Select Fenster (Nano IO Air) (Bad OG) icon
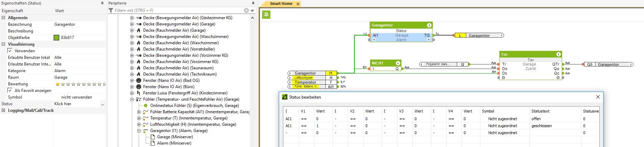The height and width of the screenshot is (147, 644). 139,80
